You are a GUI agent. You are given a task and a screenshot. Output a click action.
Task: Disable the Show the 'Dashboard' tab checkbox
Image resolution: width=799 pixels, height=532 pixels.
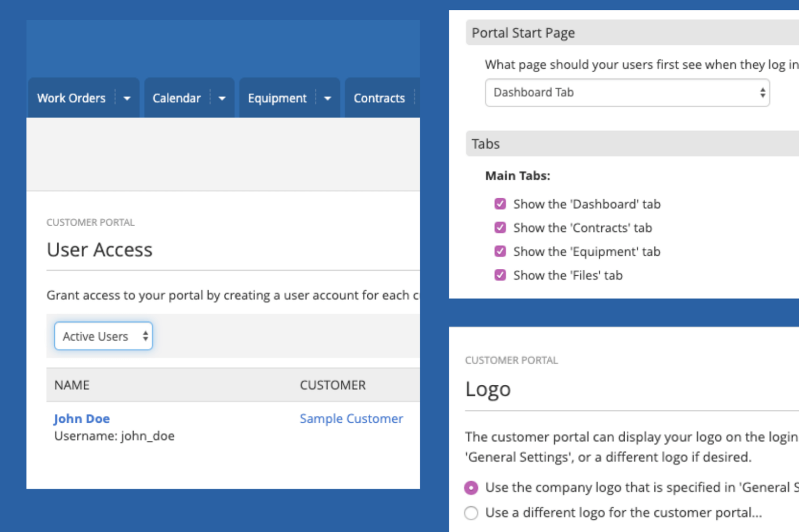pyautogui.click(x=500, y=204)
